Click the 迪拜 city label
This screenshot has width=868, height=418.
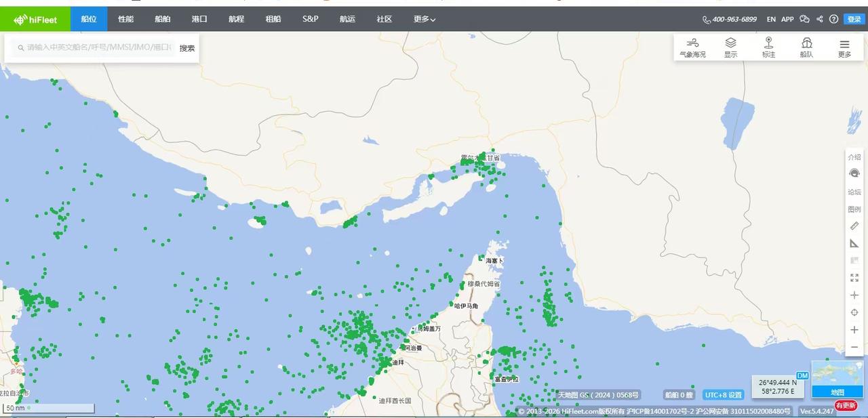398,363
